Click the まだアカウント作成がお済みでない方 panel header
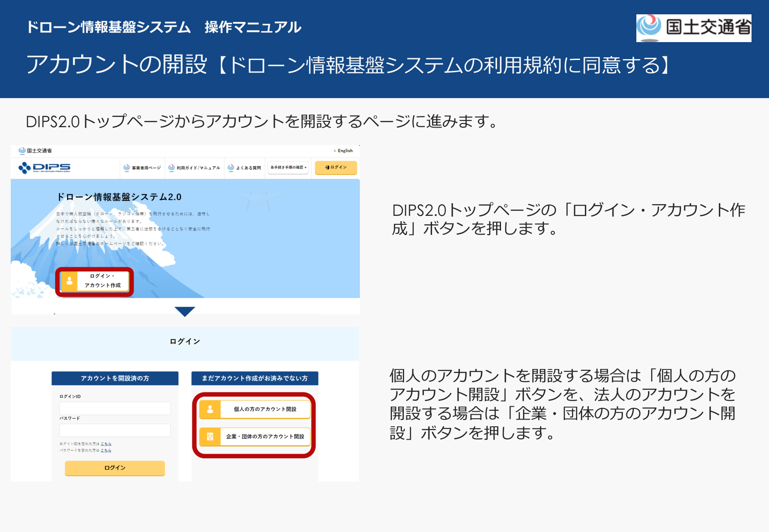This screenshot has width=769, height=532. click(255, 378)
